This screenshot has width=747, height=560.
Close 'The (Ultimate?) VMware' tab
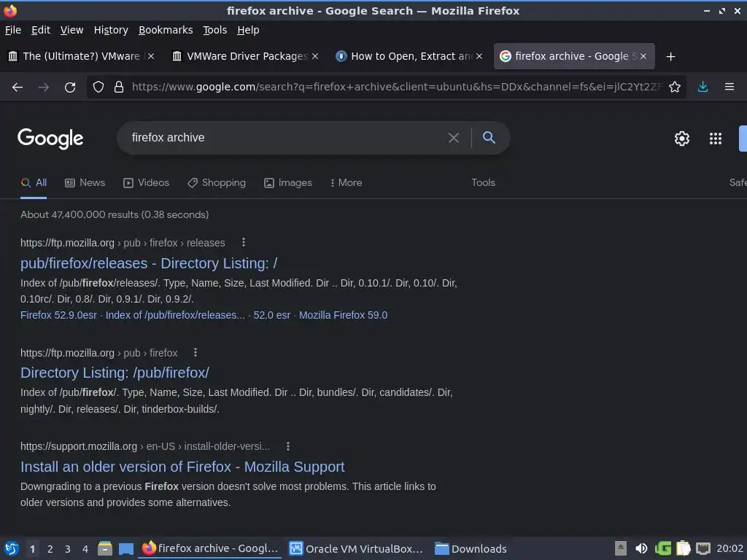point(151,56)
